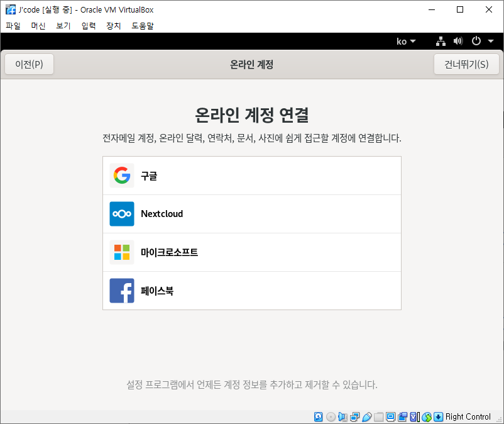The image size is (504, 424).
Task: Click VirtualBox recording indicator
Action: coord(402,417)
